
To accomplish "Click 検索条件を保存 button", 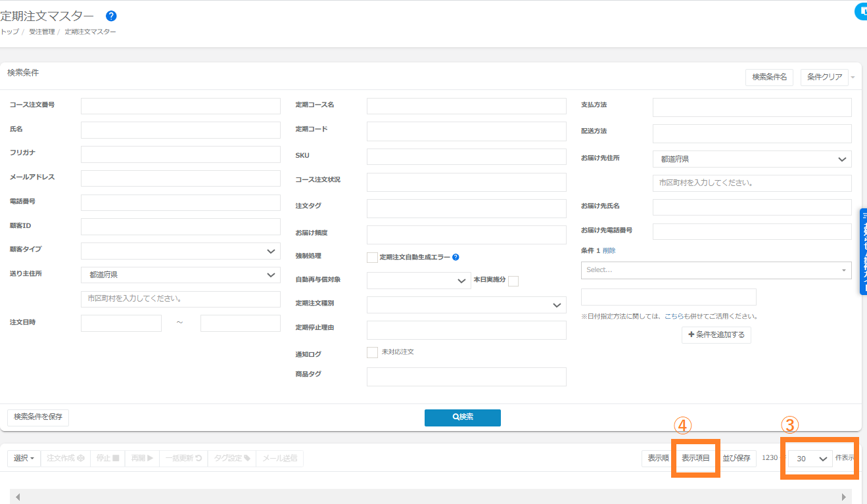I will point(38,417).
